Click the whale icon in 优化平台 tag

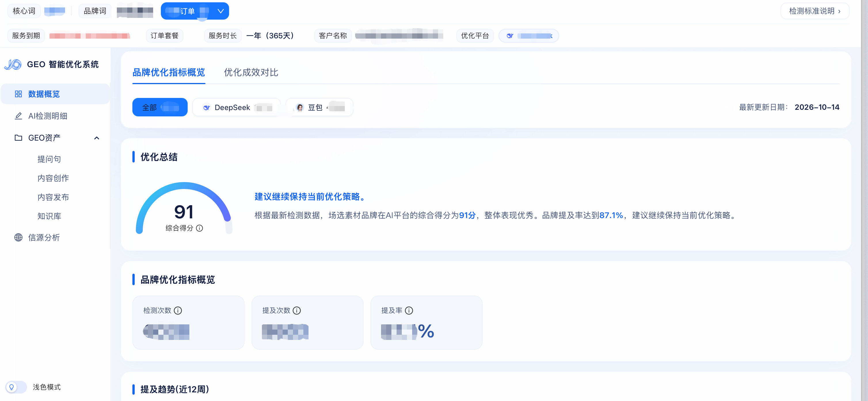[x=510, y=36]
